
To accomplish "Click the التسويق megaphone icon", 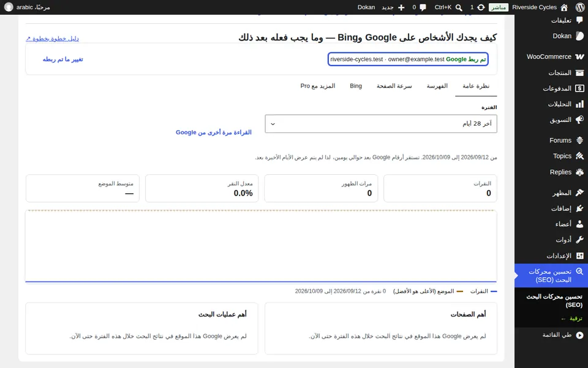I will (x=580, y=120).
